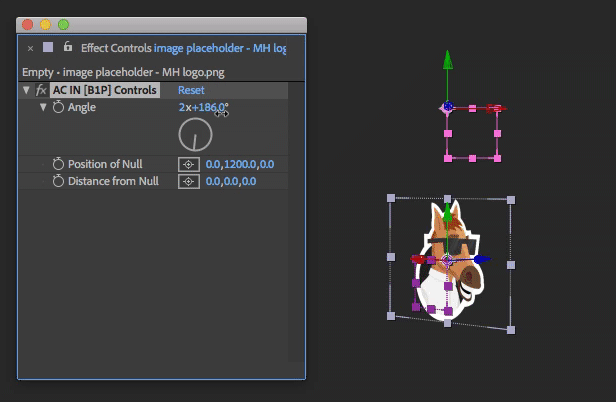Click the panel label color square
Image resolution: width=616 pixels, height=402 pixels.
[48, 47]
